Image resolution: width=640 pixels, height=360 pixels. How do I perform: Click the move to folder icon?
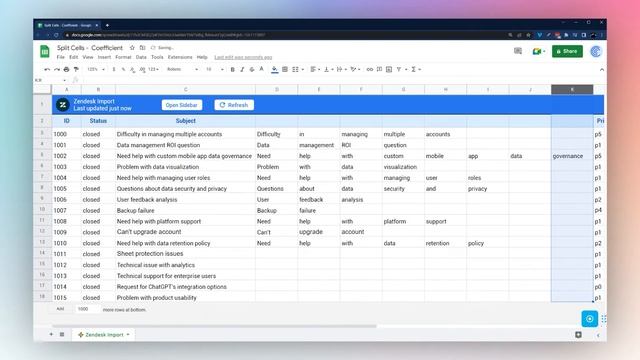pos(142,48)
